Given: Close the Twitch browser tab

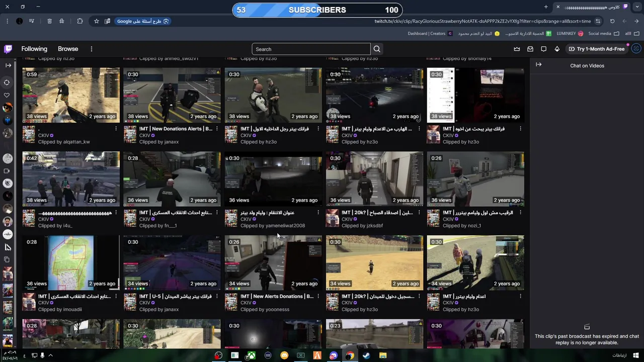Looking at the screenshot, I should point(557,7).
